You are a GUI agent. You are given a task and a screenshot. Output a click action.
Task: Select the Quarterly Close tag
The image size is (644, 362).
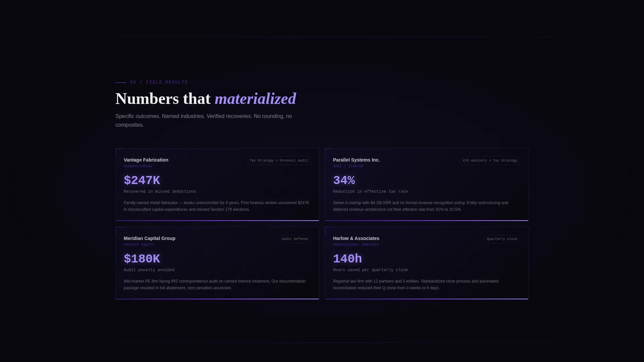point(502,239)
